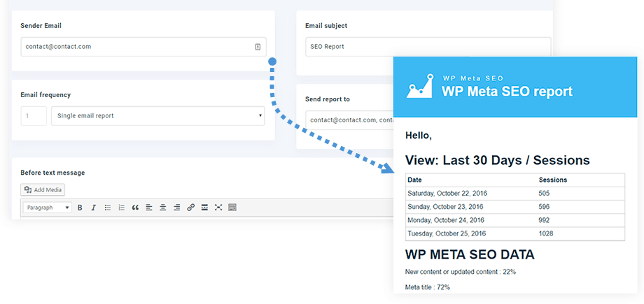Screen dimensions: 644x304
Task: Click the Add Media button
Action: [x=43, y=189]
